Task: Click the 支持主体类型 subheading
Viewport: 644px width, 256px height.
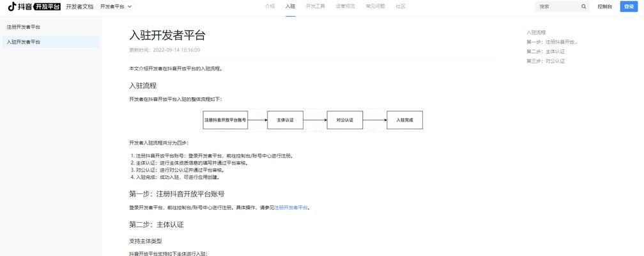Action: 146,241
